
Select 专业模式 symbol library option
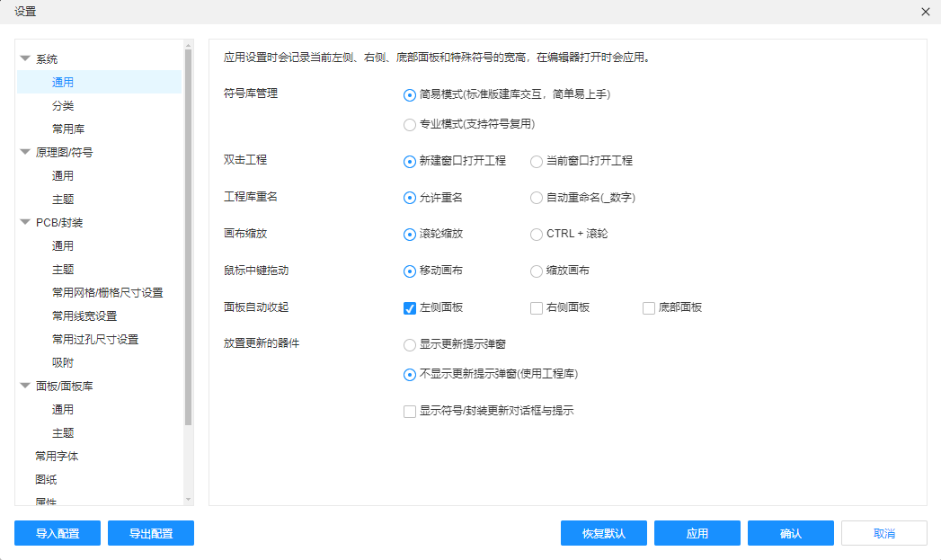point(410,124)
